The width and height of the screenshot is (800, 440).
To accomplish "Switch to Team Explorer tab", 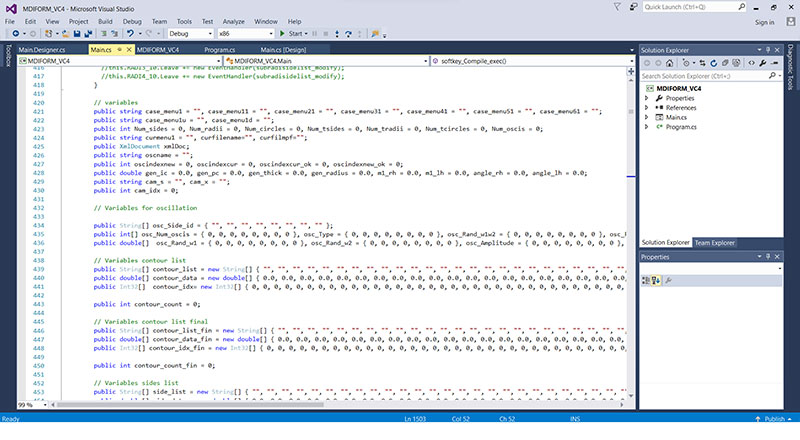I will pos(714,242).
